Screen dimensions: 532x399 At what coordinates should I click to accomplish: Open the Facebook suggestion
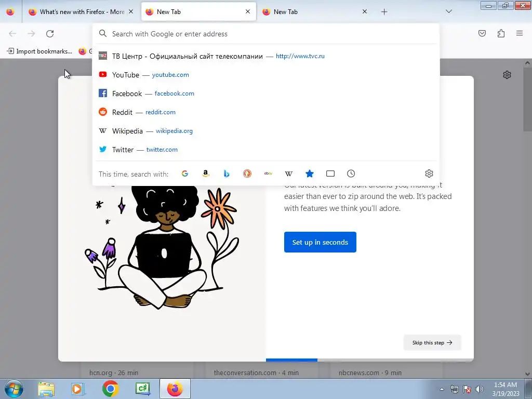[266, 94]
